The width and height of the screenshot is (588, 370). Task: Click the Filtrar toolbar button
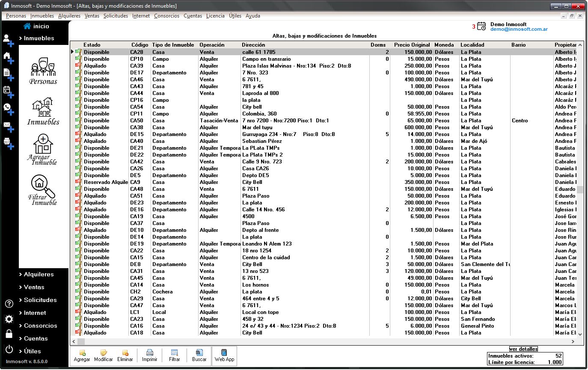click(x=175, y=356)
